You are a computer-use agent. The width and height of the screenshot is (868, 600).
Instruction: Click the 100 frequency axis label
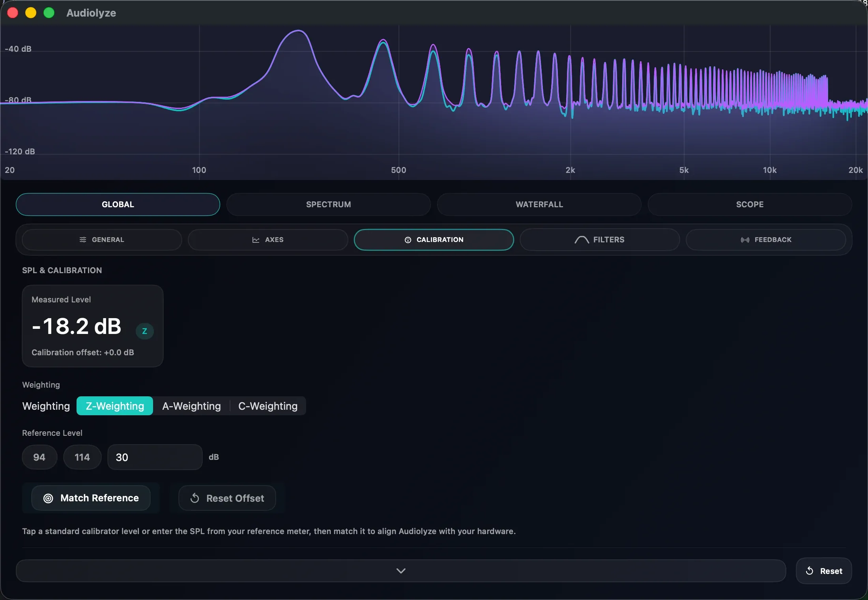click(199, 170)
